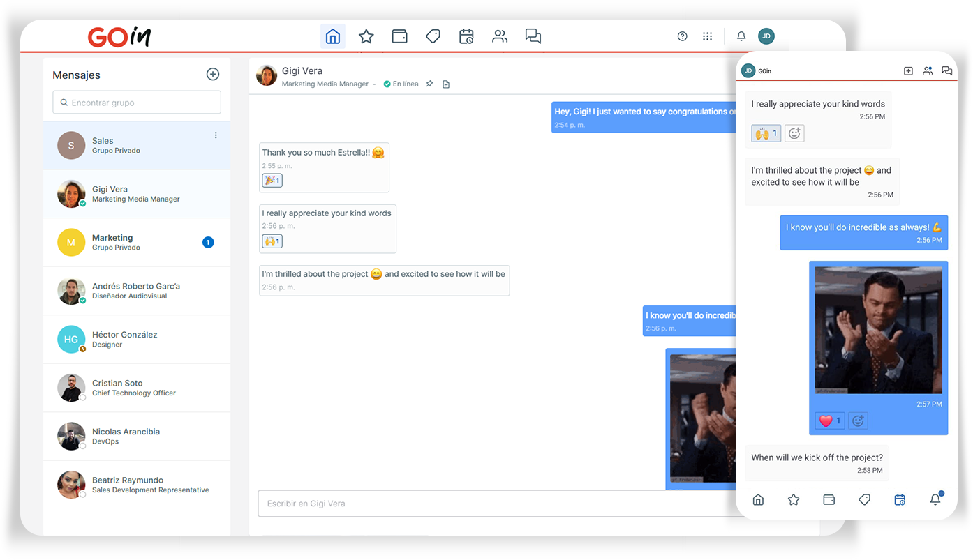Open chat with Nicolas Arancibia

(137, 436)
